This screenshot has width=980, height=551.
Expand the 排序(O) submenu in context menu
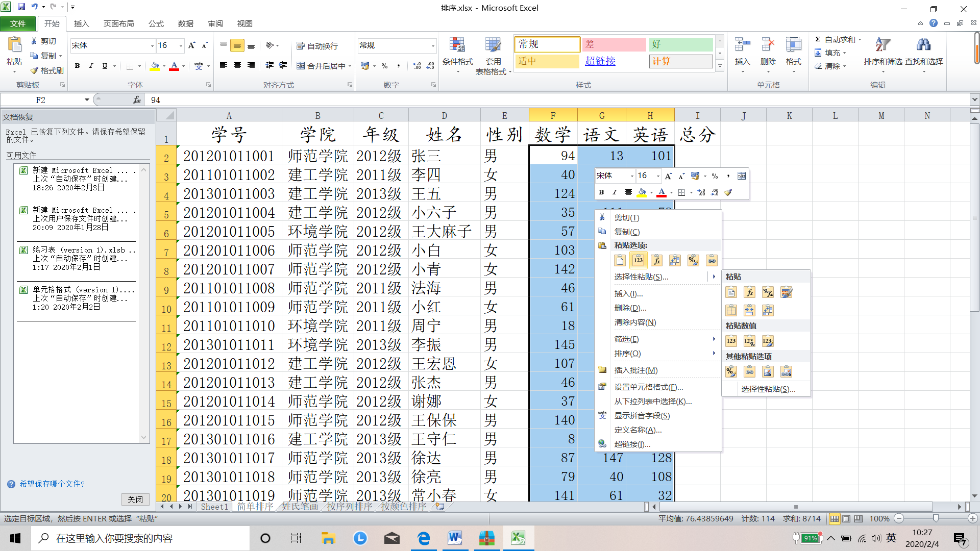tap(658, 354)
